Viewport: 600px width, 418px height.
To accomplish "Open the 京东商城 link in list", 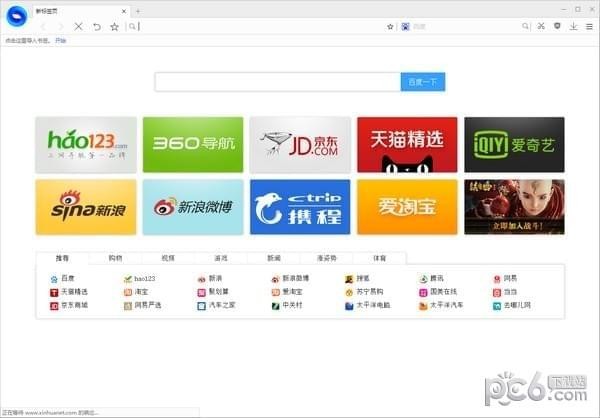I will click(73, 304).
